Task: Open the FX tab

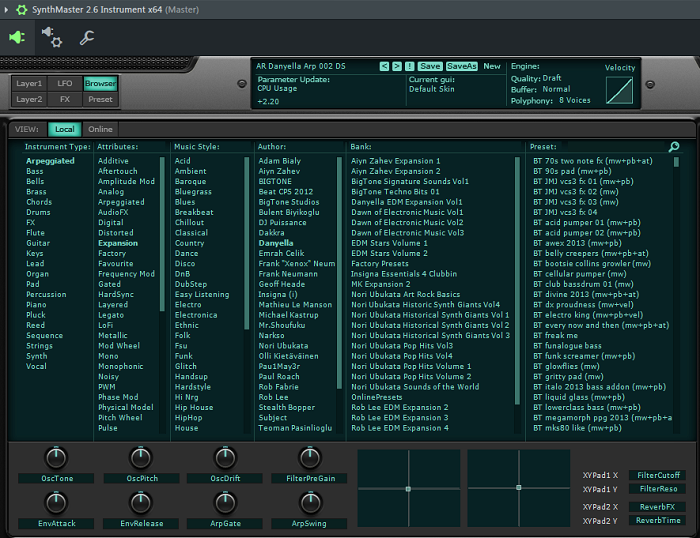Action: coord(65,99)
